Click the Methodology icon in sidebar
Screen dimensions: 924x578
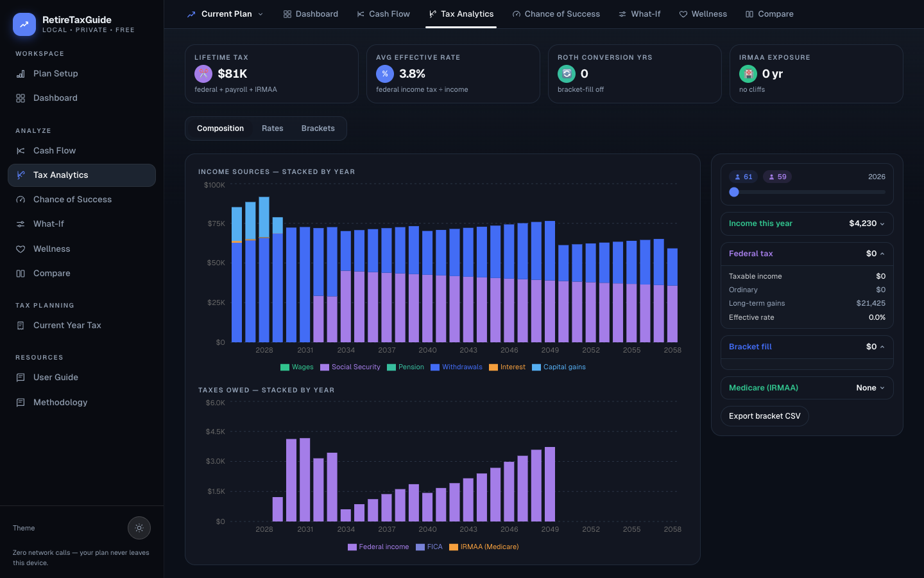21,403
